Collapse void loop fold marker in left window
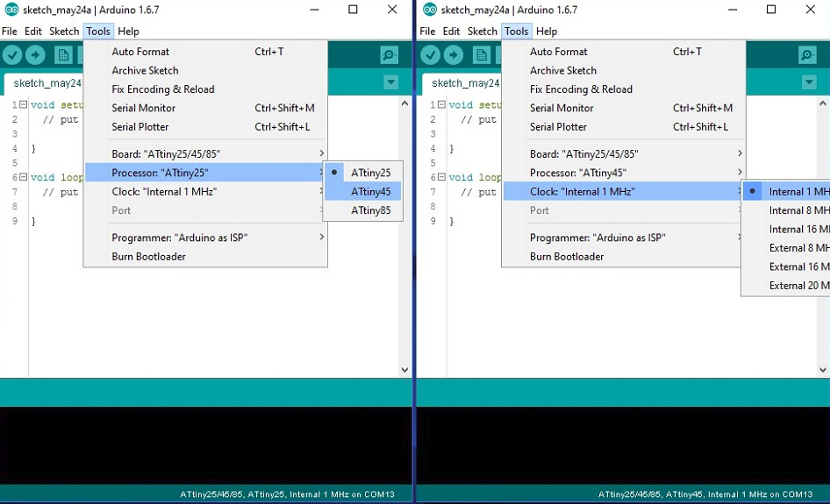830x504 pixels. [24, 177]
